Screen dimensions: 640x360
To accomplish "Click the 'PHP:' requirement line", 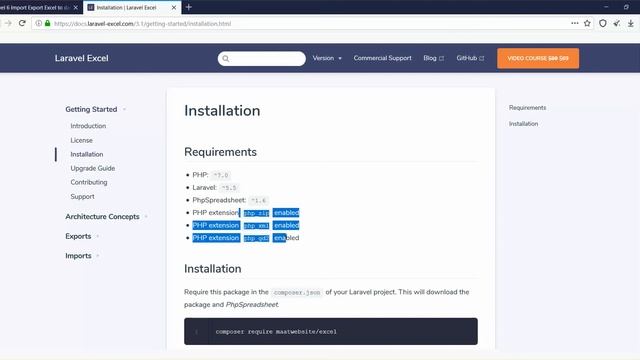I will pos(211,175).
